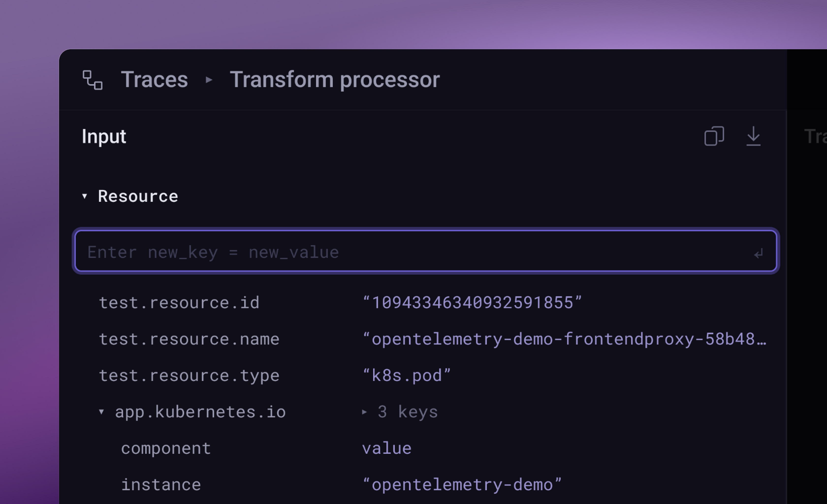This screenshot has height=504, width=827.
Task: Copy the Input panel contents
Action: coord(714,136)
